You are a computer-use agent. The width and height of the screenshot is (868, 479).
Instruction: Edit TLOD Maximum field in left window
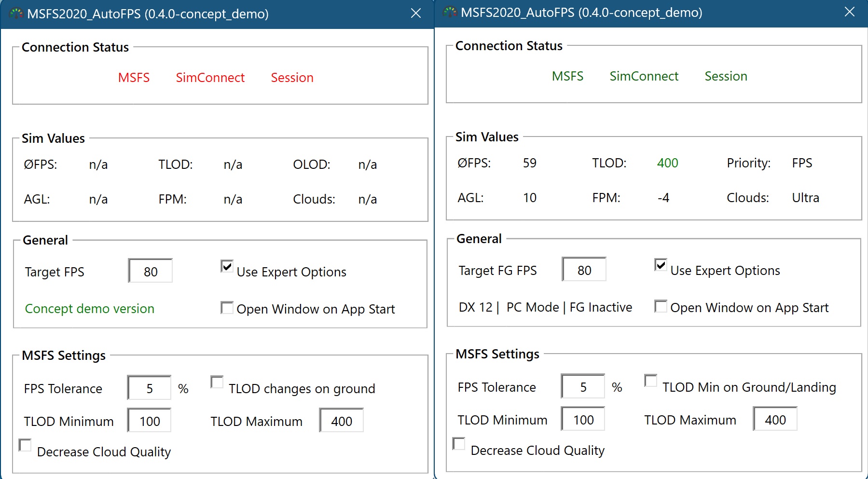tap(341, 421)
